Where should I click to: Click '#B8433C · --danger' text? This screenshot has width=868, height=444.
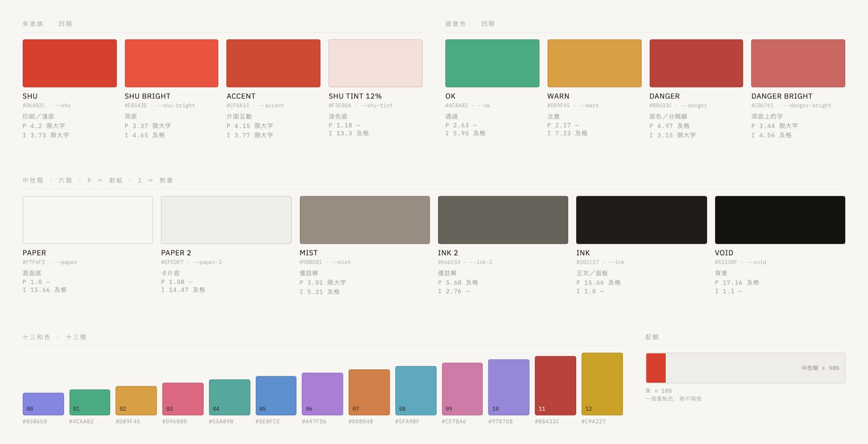[x=678, y=105]
